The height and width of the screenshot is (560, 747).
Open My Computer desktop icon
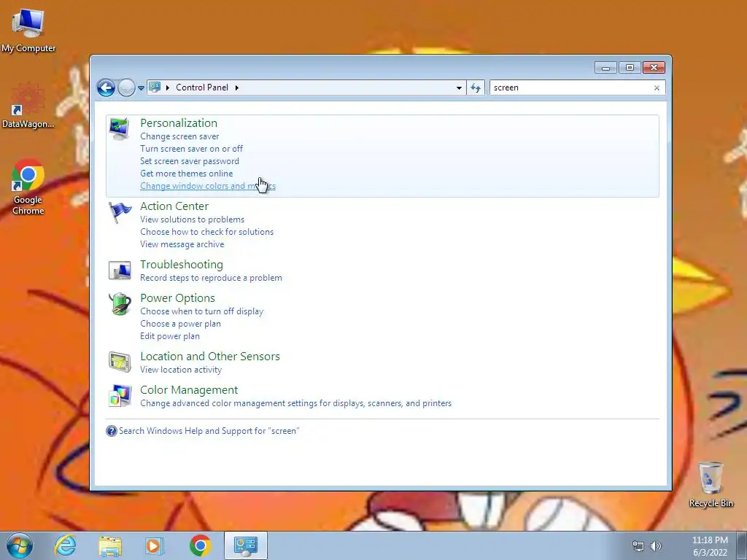click(x=28, y=29)
